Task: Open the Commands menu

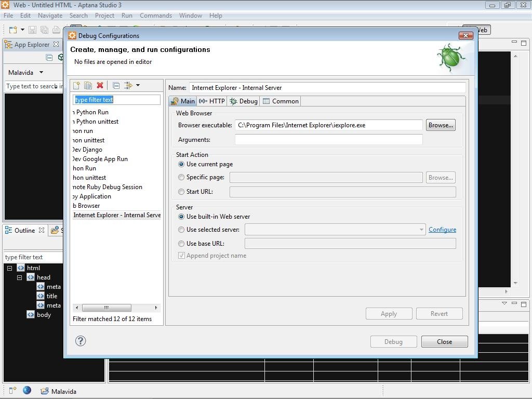Action: (x=156, y=16)
